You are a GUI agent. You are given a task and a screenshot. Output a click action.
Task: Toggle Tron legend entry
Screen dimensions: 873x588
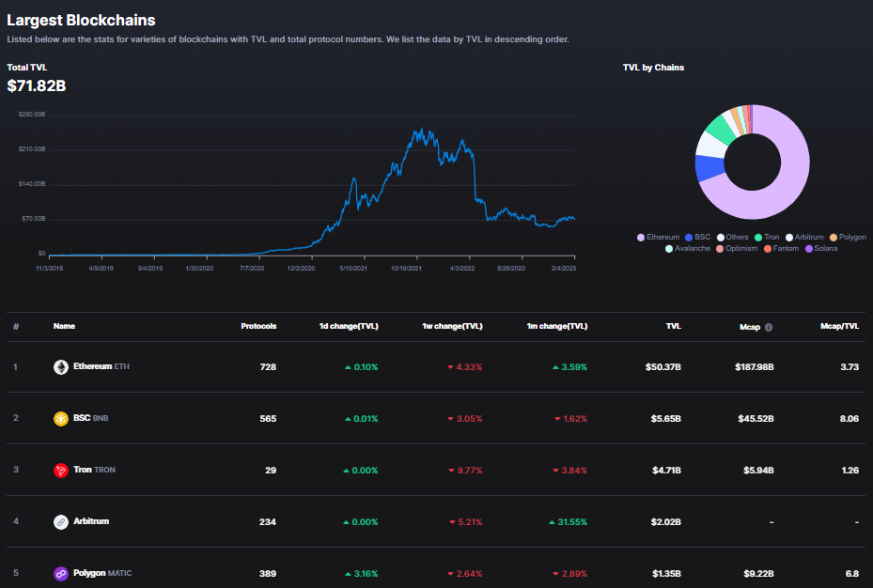tap(767, 237)
